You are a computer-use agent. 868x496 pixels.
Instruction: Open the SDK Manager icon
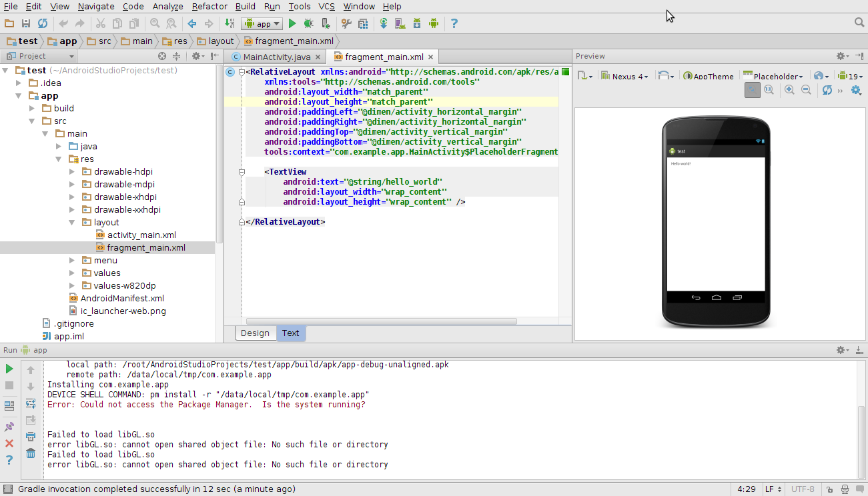(x=417, y=23)
